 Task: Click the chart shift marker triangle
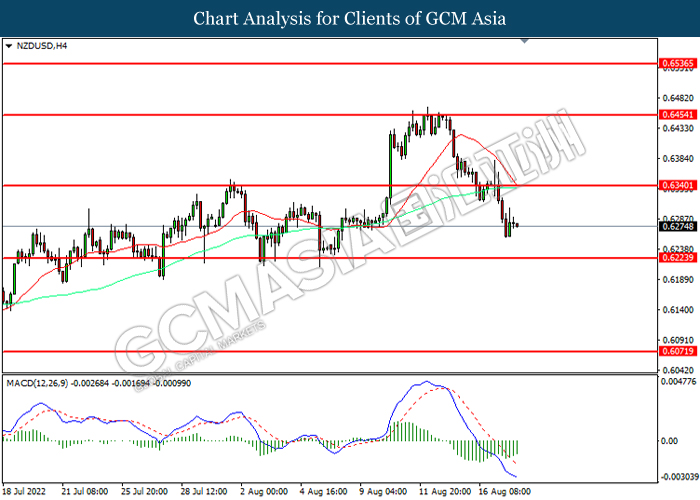click(525, 41)
